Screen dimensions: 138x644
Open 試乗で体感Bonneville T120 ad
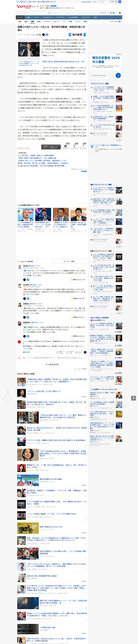tap(51, 527)
